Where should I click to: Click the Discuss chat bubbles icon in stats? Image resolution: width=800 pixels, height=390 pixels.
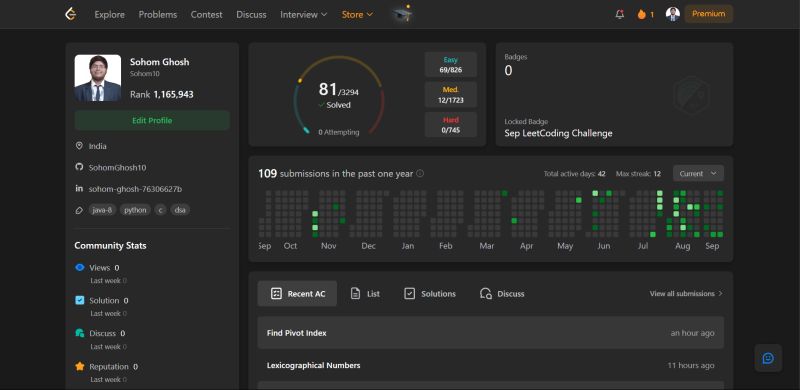pyautogui.click(x=80, y=333)
